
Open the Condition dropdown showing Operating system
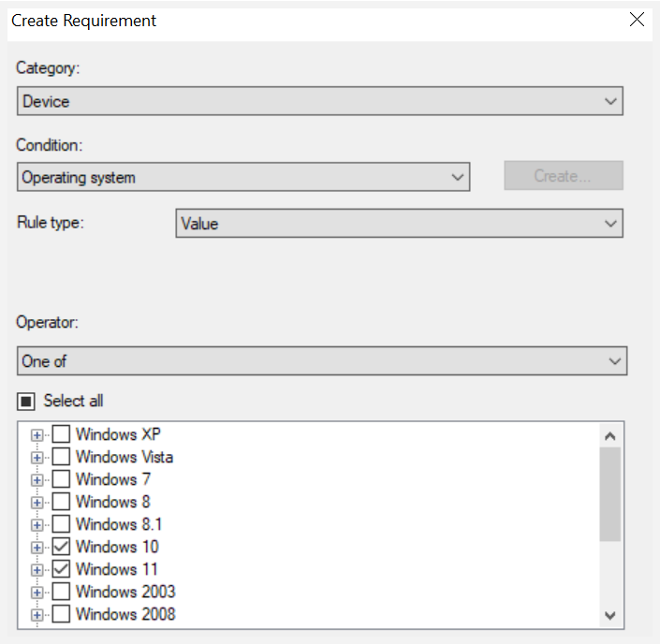pos(243,177)
